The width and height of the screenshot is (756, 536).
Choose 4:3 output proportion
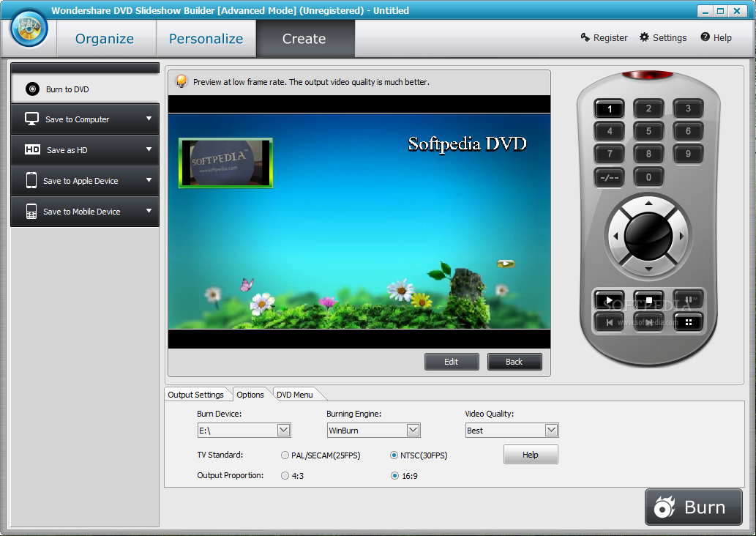(285, 476)
